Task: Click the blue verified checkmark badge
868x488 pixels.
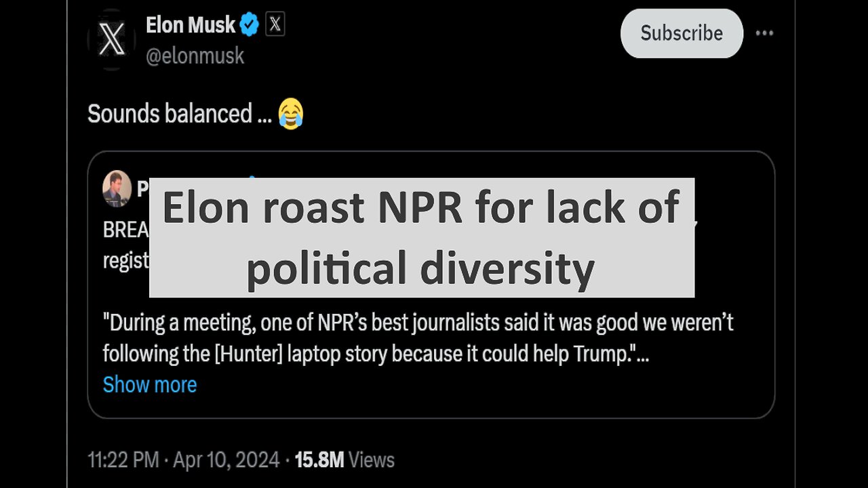Action: (250, 26)
